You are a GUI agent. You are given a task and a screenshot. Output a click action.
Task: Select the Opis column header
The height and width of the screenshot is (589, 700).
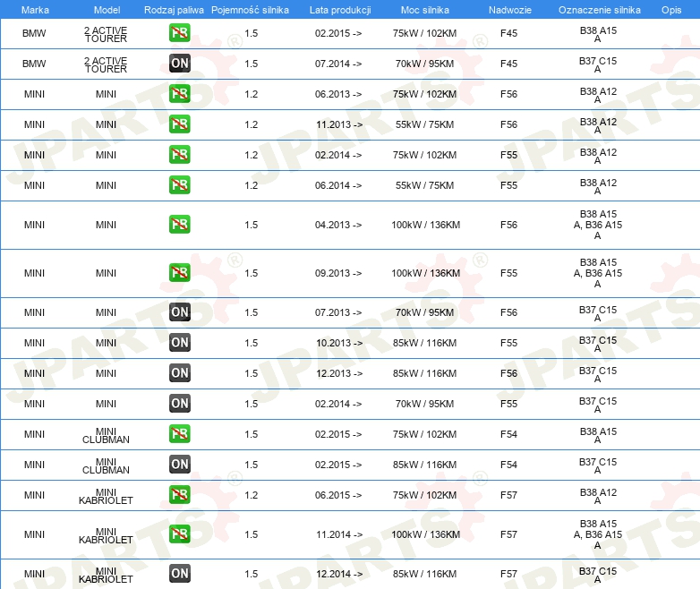point(671,10)
